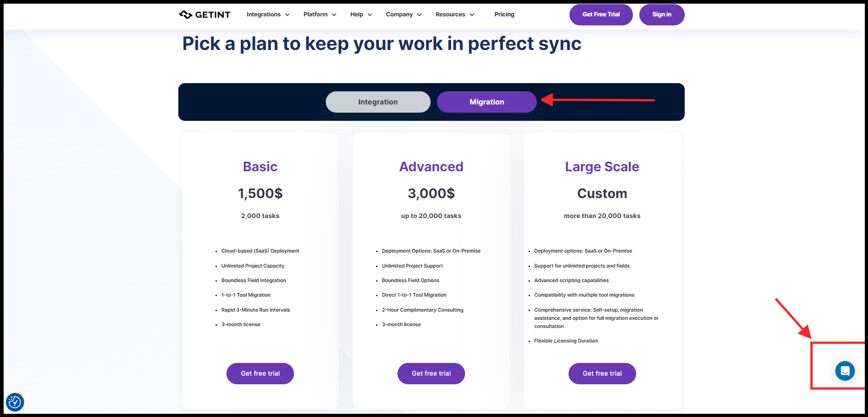Switch to Integration pricing toggle
This screenshot has height=417, width=868.
point(378,102)
